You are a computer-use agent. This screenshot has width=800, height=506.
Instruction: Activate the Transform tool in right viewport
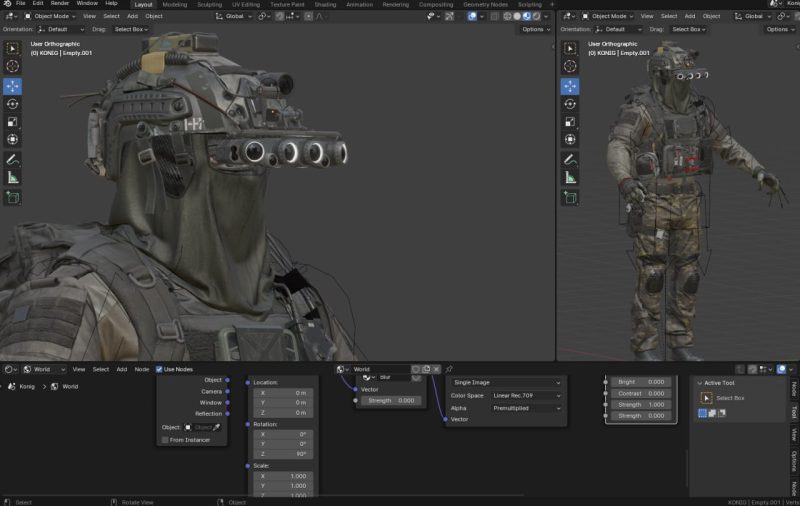click(570, 140)
